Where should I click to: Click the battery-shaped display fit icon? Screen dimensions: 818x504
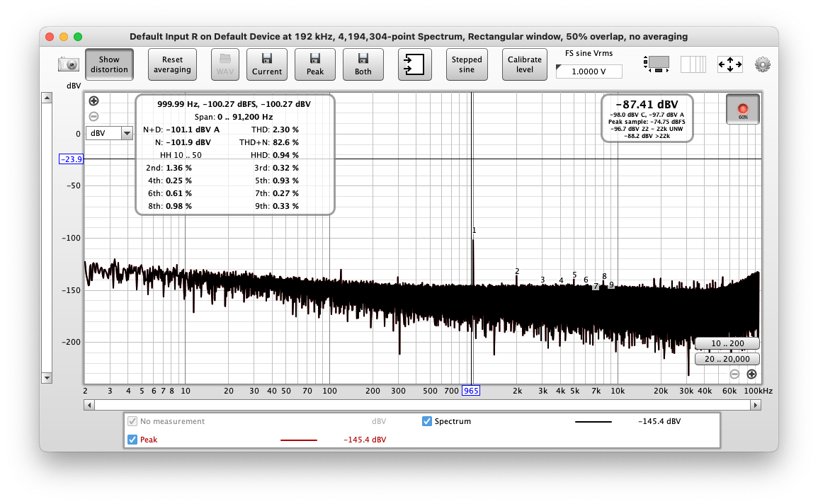point(657,64)
